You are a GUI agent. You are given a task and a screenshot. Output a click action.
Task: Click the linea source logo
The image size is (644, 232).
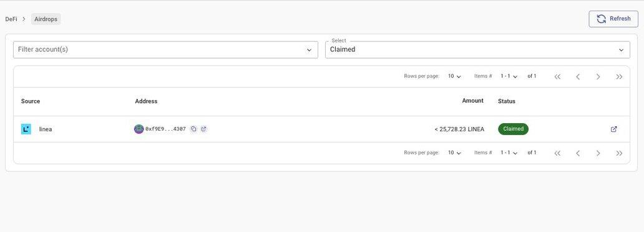click(x=26, y=129)
